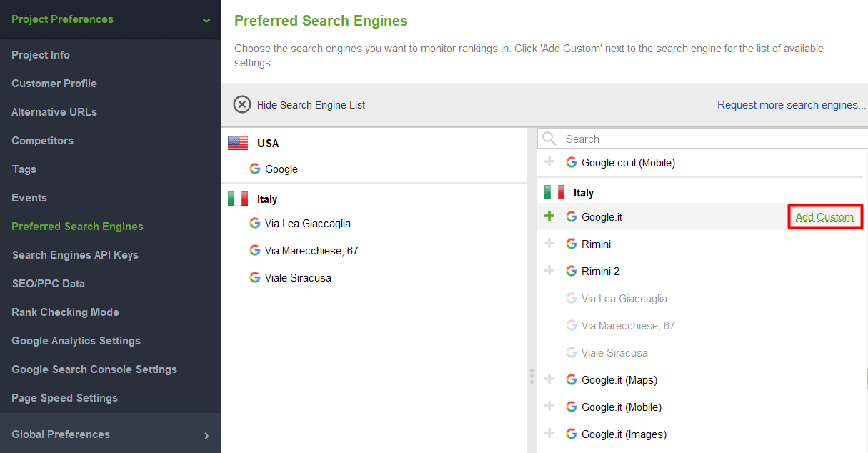Screen dimensions: 868x453
Task: Click Hide Search Engine List label
Action: pyautogui.click(x=311, y=105)
